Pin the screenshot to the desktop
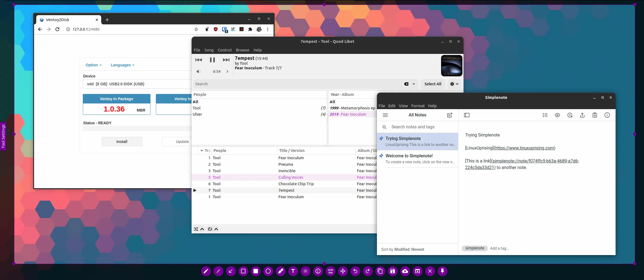 pos(442,271)
